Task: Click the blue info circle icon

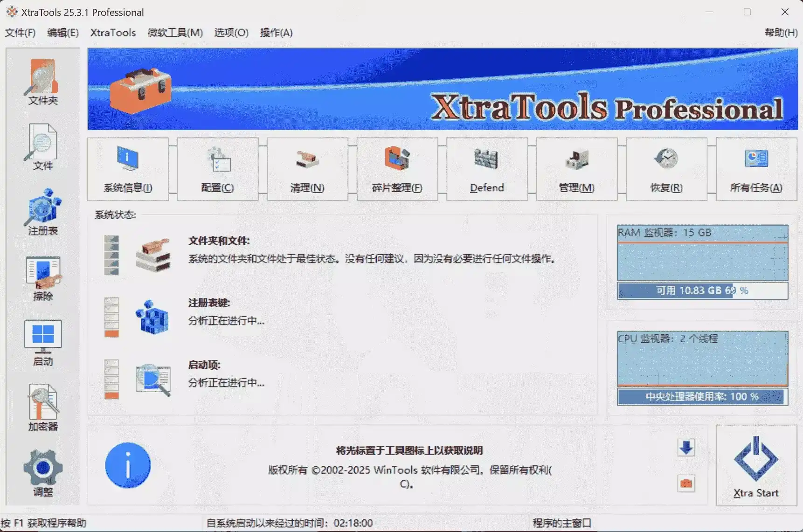Action: (x=128, y=465)
